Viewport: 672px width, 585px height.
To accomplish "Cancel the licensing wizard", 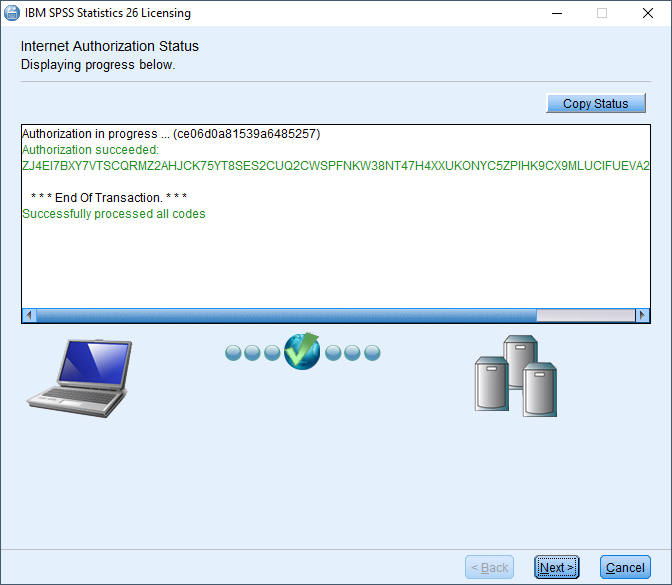I will point(625,567).
